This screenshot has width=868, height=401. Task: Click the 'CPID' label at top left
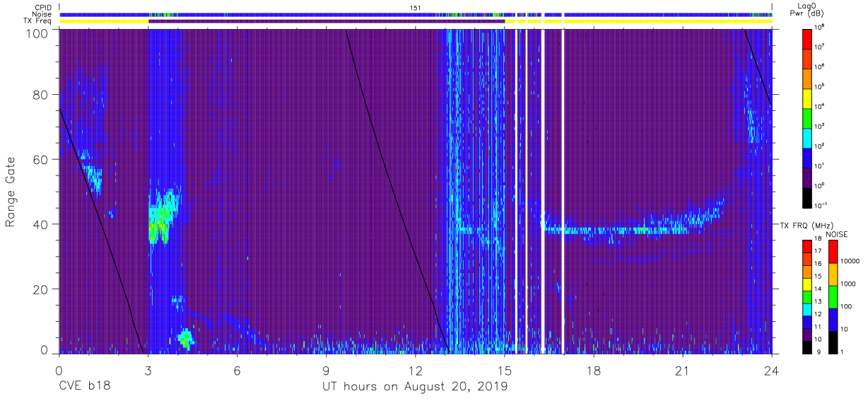point(42,7)
